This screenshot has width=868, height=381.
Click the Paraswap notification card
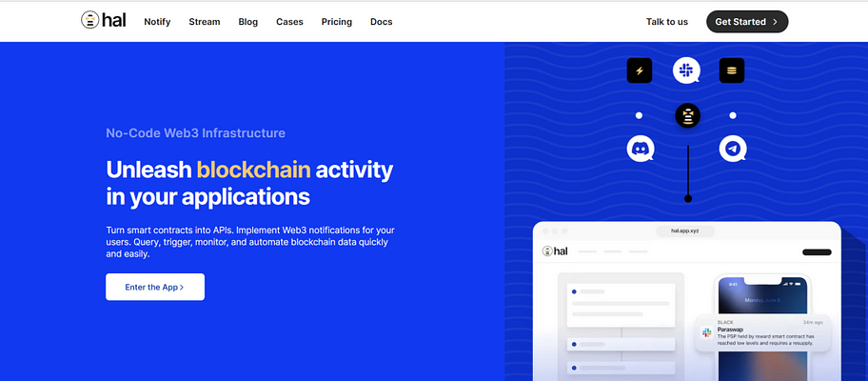(x=762, y=332)
